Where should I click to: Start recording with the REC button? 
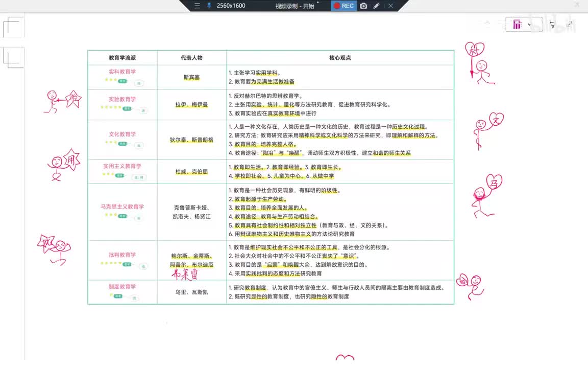[x=344, y=6]
